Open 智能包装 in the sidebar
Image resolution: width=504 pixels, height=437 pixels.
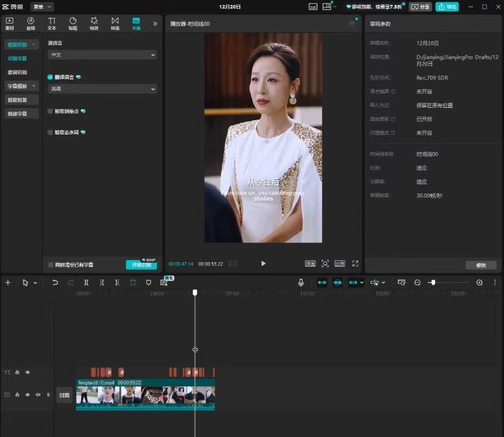click(22, 100)
